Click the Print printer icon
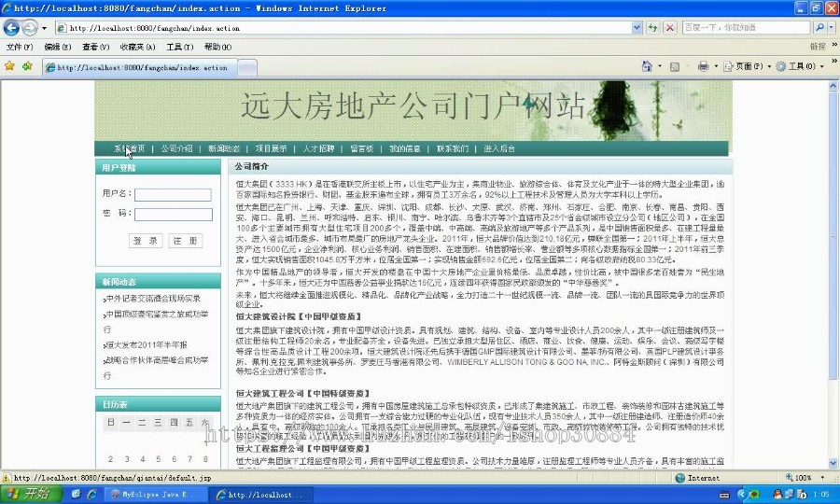Viewport: 840px width, 504px height. click(x=703, y=66)
